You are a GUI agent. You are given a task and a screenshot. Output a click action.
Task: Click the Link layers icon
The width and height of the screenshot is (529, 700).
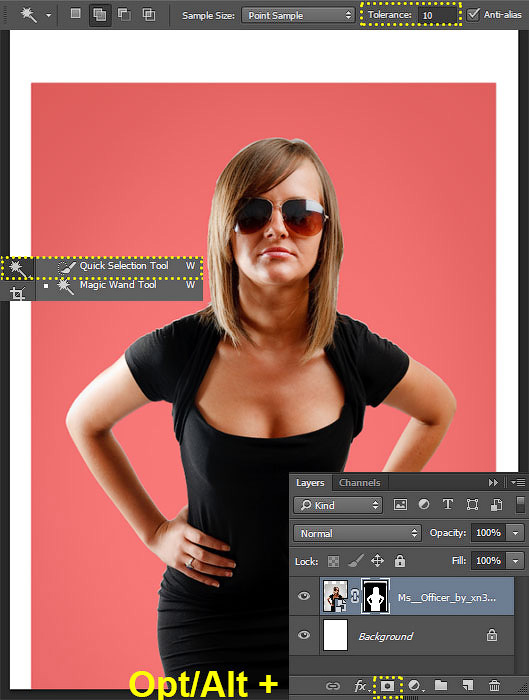tap(333, 686)
